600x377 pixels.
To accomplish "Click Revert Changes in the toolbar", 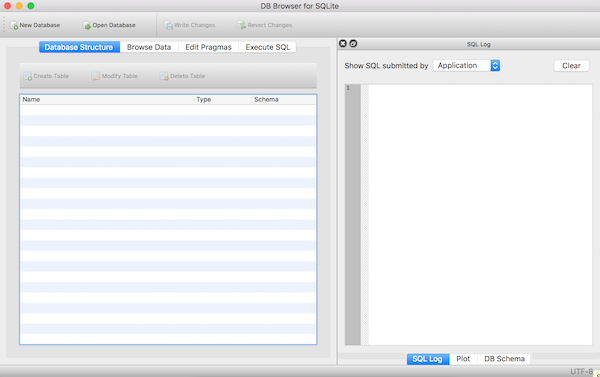I will tap(264, 25).
